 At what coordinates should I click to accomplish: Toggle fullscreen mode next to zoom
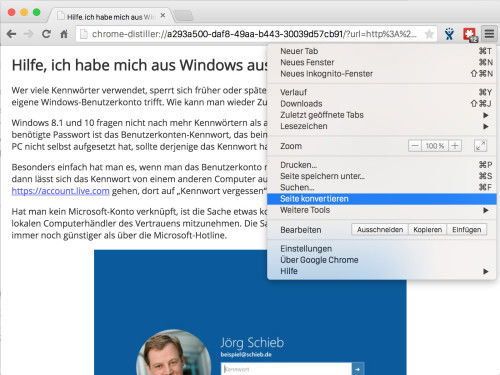pyautogui.click(x=480, y=146)
